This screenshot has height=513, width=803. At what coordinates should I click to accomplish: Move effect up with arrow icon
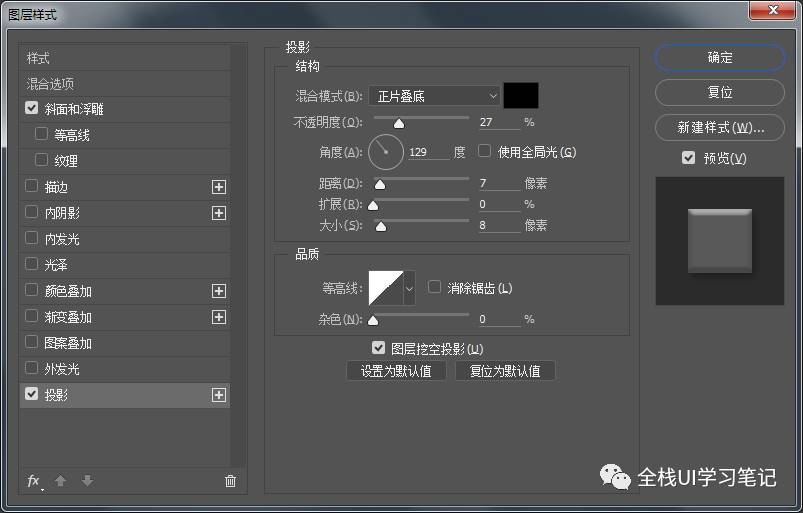(60, 481)
